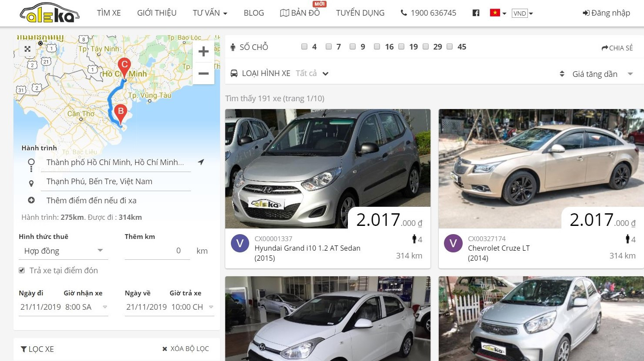Open the Hyundai Grand i10 car photo
The image size is (644, 361).
(328, 169)
